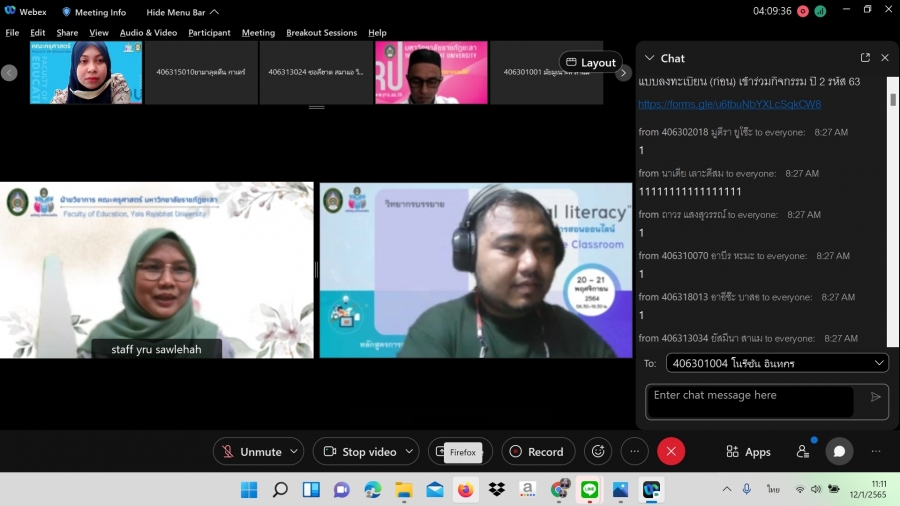Start recording with the Record button
This screenshot has width=900, height=506.
(537, 452)
